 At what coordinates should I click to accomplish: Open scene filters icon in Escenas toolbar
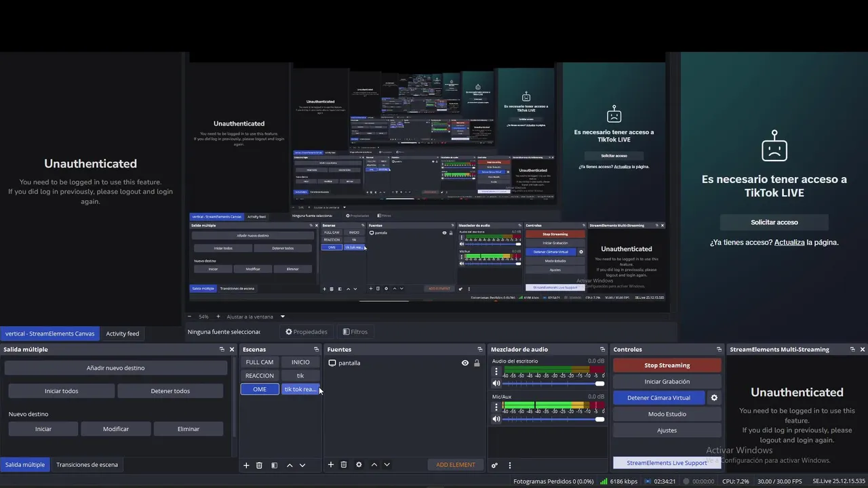[x=274, y=465]
